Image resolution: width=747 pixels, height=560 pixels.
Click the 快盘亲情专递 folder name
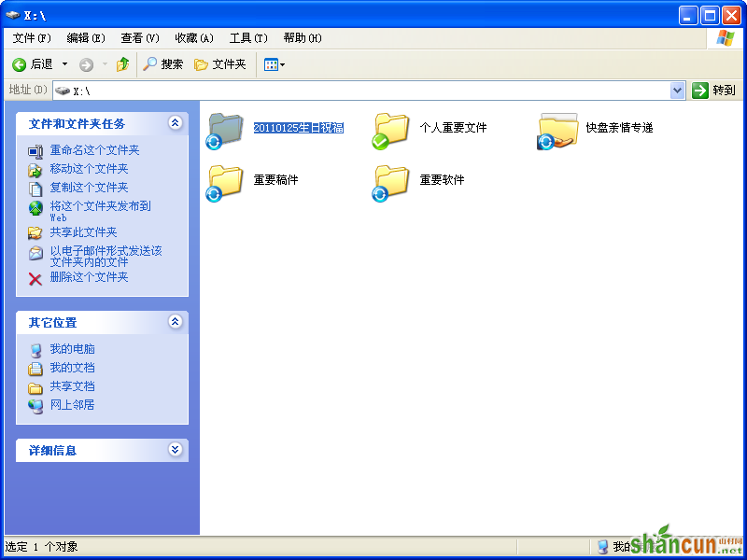[x=619, y=128]
